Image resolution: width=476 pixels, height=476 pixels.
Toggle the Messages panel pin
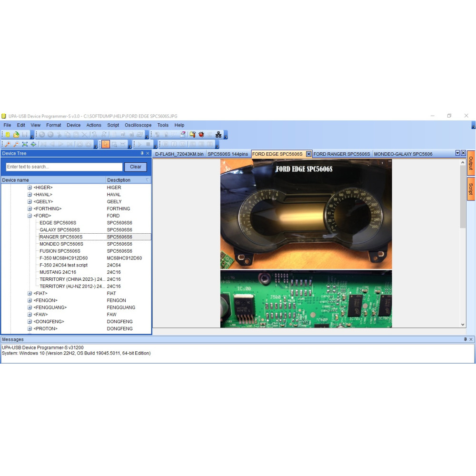pos(465,339)
